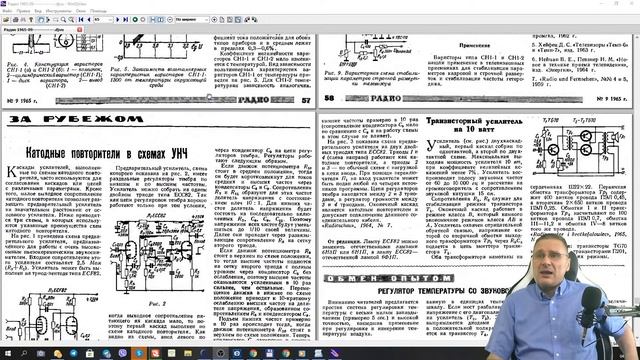Zoom in with the plus button
640x360 pixels.
point(214,20)
